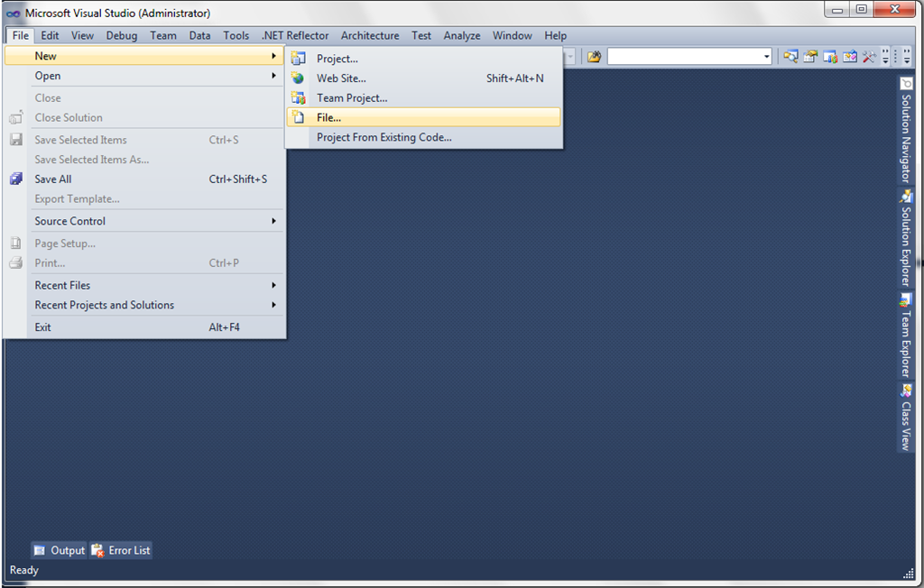Expand the rightmost toolbar overflow options arrow
The image size is (924, 588).
907,57
